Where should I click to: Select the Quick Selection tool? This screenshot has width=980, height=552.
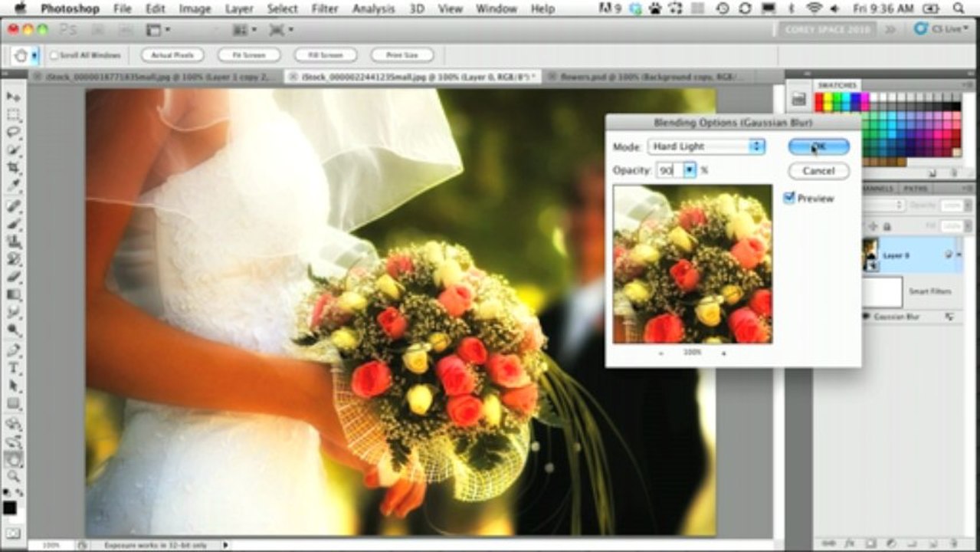pyautogui.click(x=13, y=149)
